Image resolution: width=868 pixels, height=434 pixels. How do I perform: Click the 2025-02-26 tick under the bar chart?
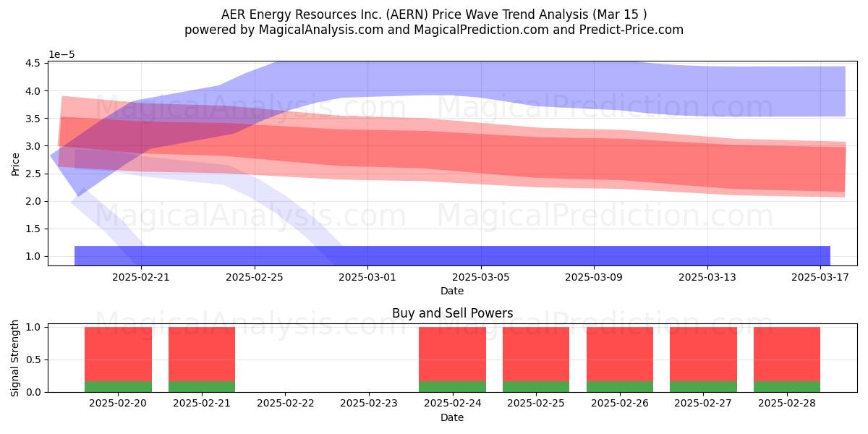pyautogui.click(x=620, y=404)
